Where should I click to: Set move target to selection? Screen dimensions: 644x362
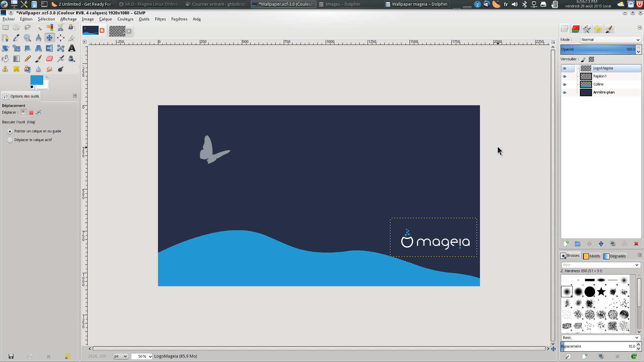pyautogui.click(x=31, y=113)
